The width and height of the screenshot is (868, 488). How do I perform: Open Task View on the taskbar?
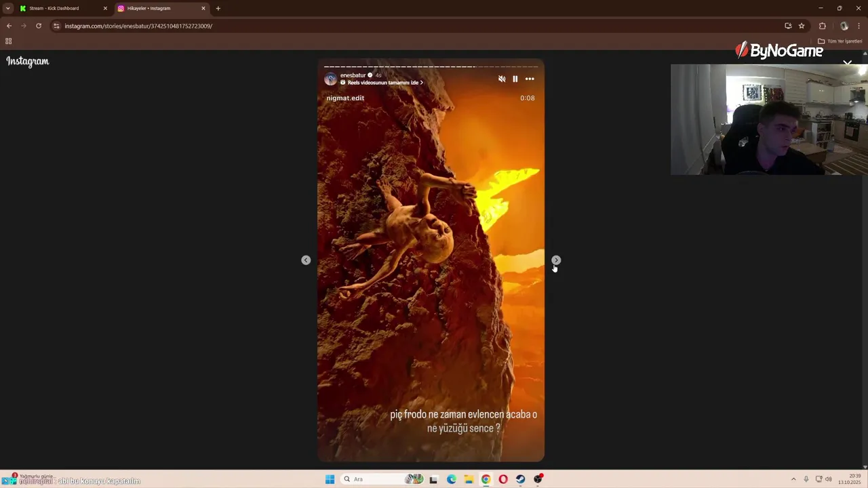point(433,479)
